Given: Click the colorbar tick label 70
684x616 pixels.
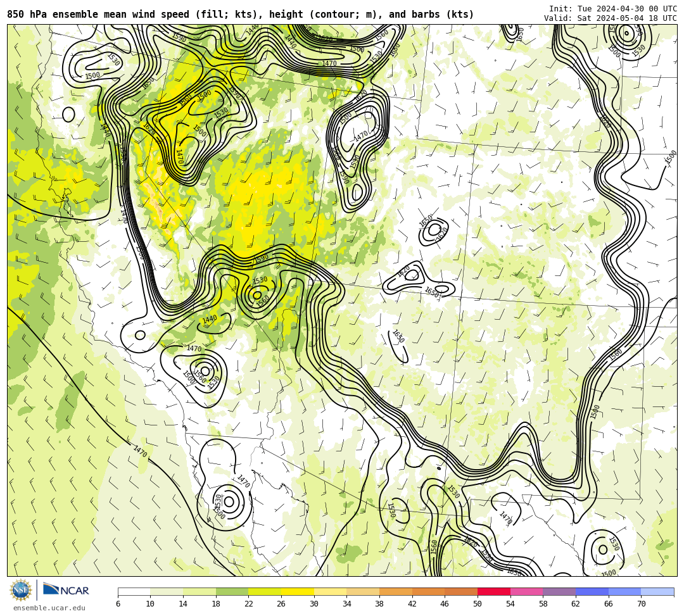Looking at the screenshot, I should coord(641,604).
